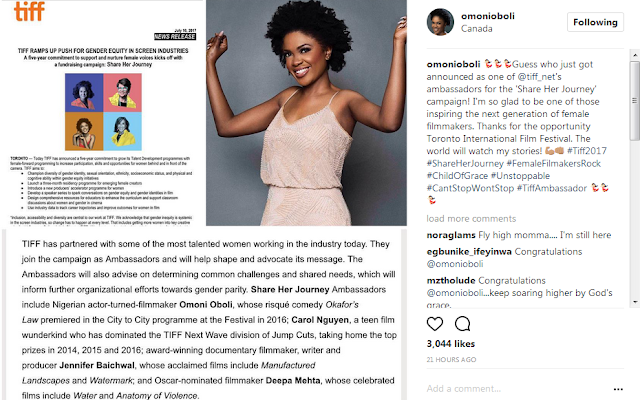
Task: Open the #Tiff2017 hashtag
Action: (x=587, y=151)
